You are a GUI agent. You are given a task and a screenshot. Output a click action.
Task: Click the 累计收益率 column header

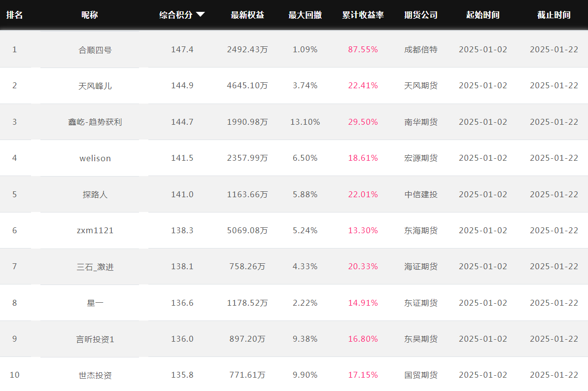(363, 15)
